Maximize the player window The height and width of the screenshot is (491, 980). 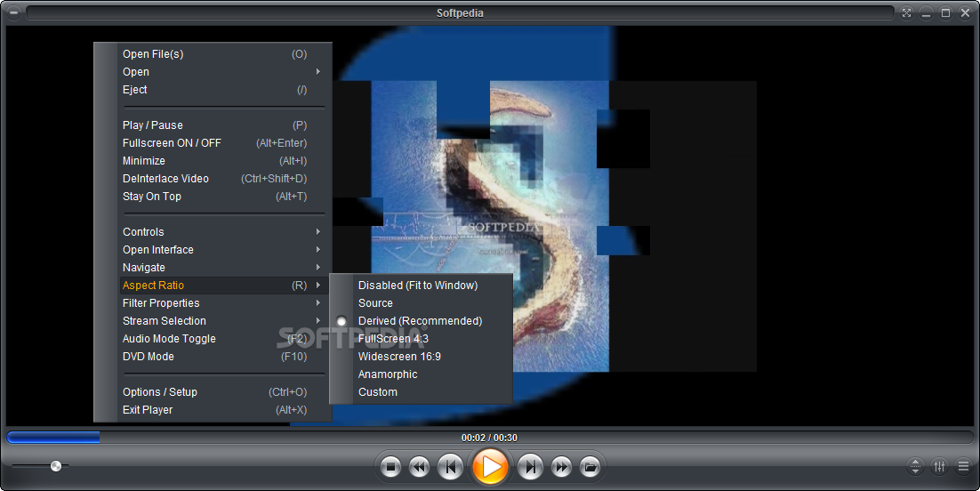(945, 12)
